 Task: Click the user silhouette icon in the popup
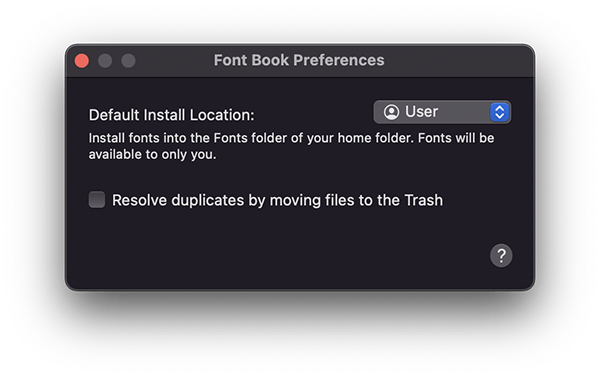pyautogui.click(x=391, y=112)
